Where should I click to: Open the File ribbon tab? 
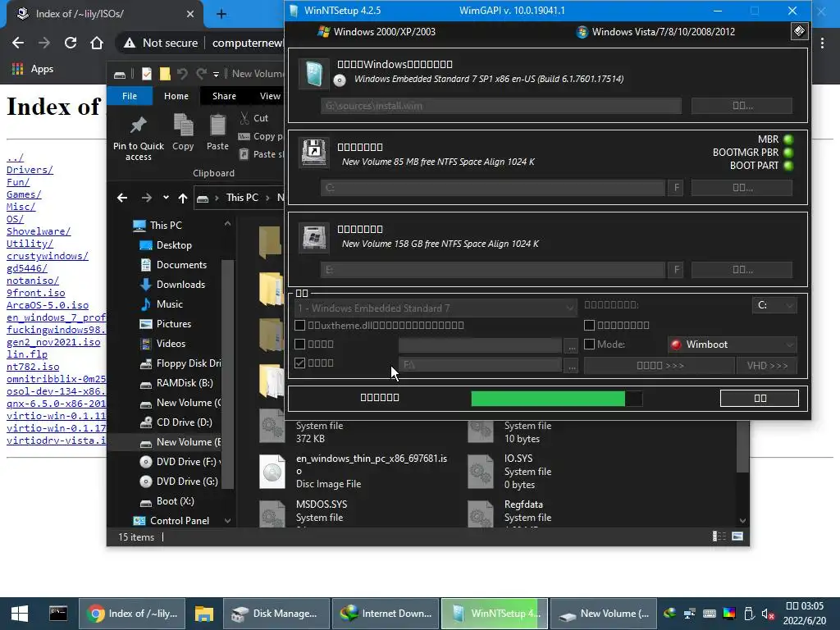130,96
